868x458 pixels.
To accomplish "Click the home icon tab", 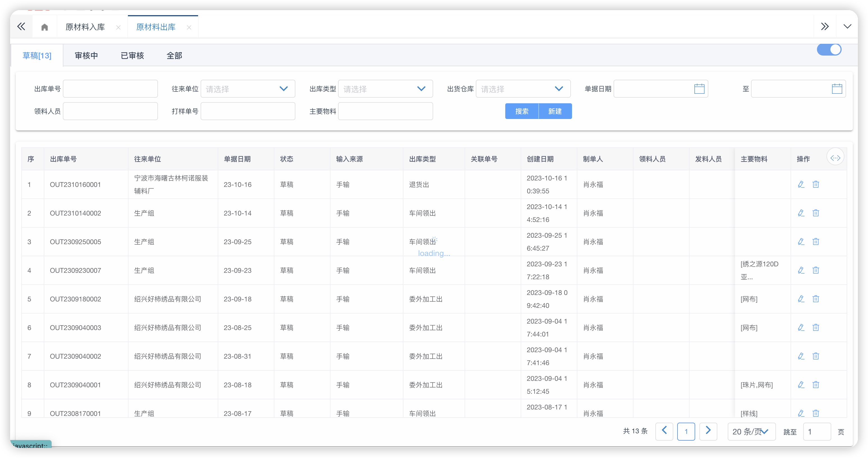I will point(45,27).
